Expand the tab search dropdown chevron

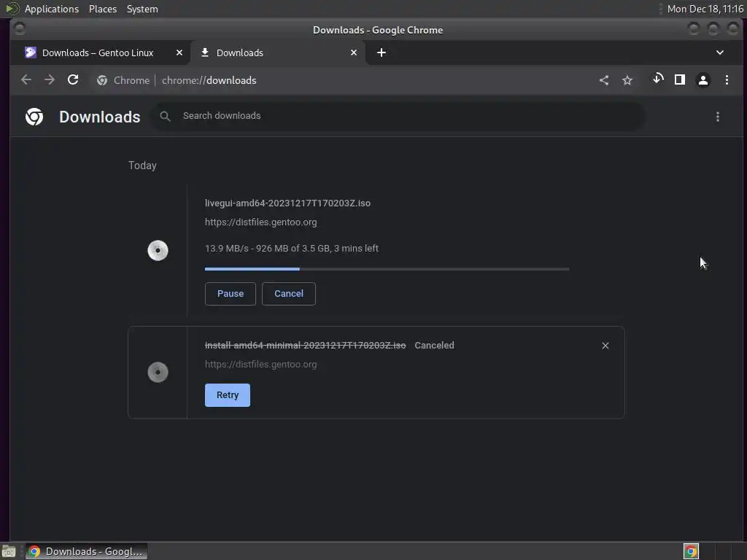720,52
